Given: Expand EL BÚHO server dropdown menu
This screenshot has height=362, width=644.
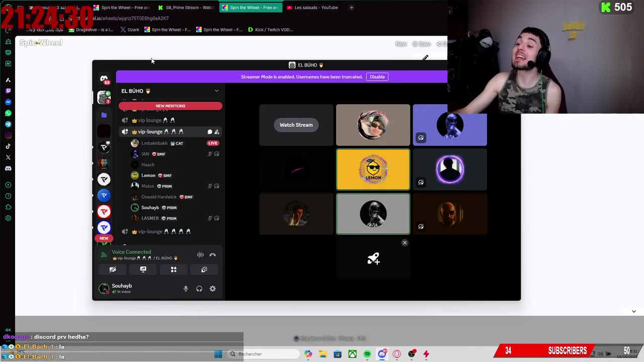Looking at the screenshot, I should click(x=217, y=91).
